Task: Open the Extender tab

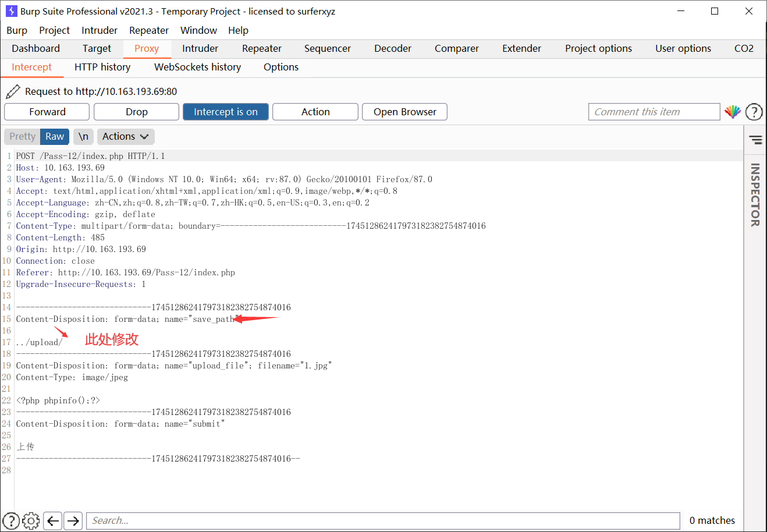Action: [522, 48]
